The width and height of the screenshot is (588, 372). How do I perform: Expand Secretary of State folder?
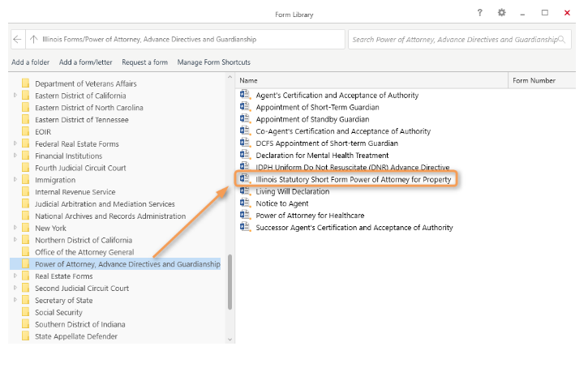point(15,300)
